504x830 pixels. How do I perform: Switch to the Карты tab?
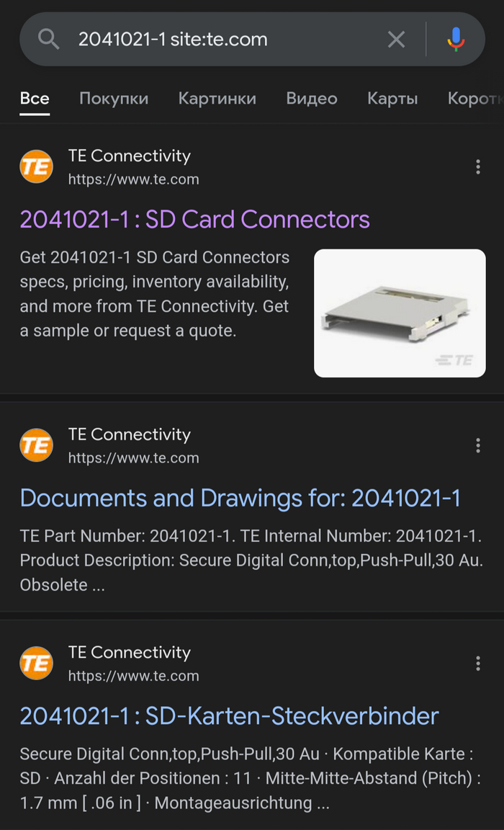(392, 99)
